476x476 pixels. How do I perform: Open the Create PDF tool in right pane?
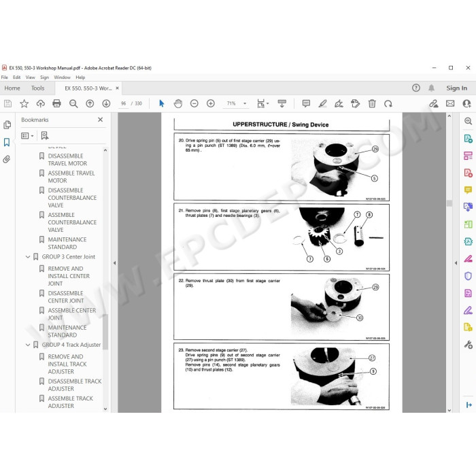click(468, 173)
